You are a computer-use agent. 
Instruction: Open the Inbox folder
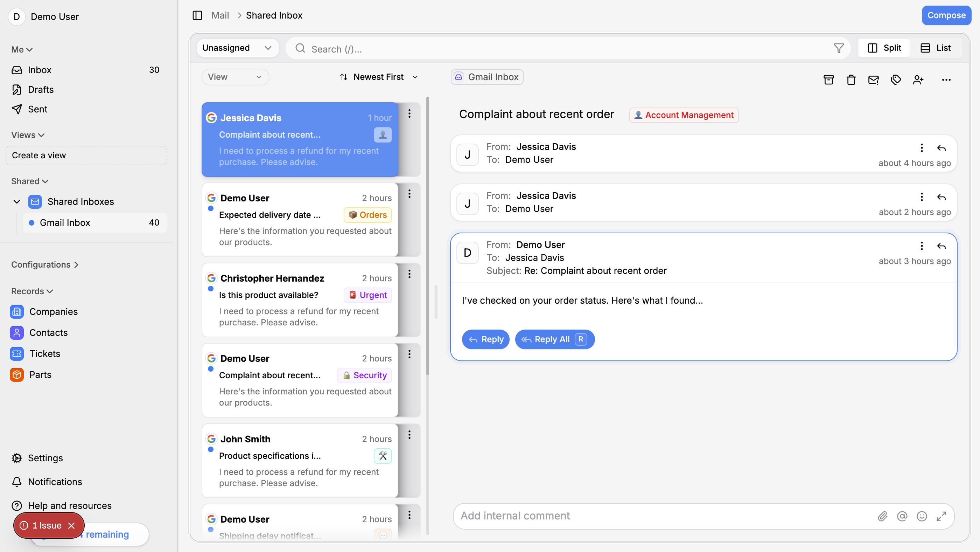pos(86,70)
